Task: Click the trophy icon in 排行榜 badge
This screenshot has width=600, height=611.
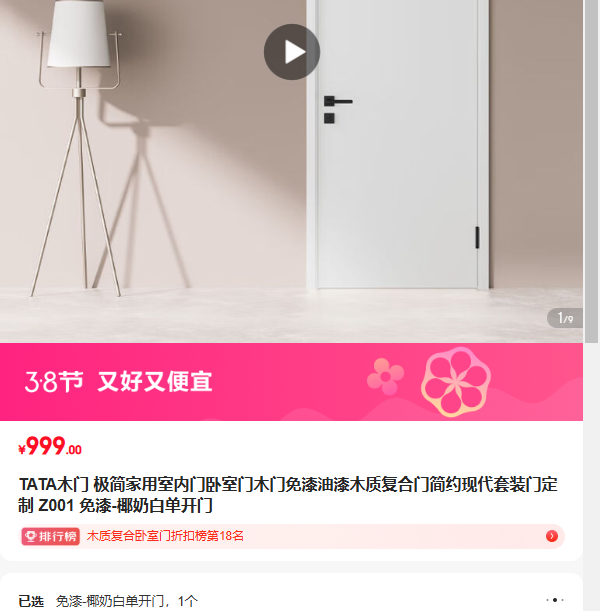Action: click(x=30, y=537)
